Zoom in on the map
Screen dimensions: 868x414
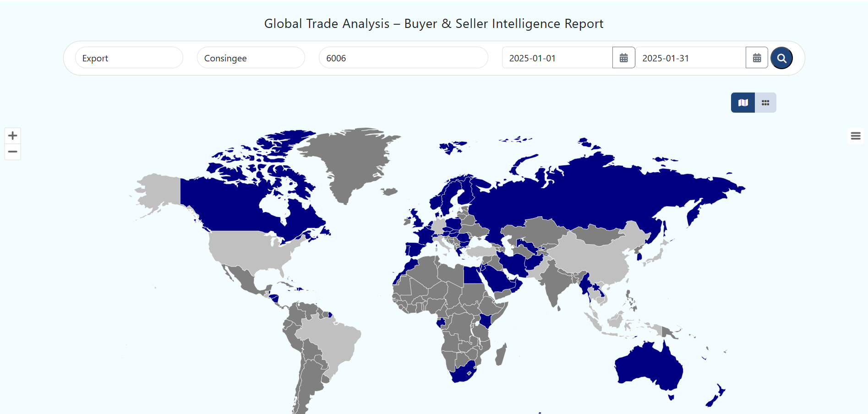[13, 136]
